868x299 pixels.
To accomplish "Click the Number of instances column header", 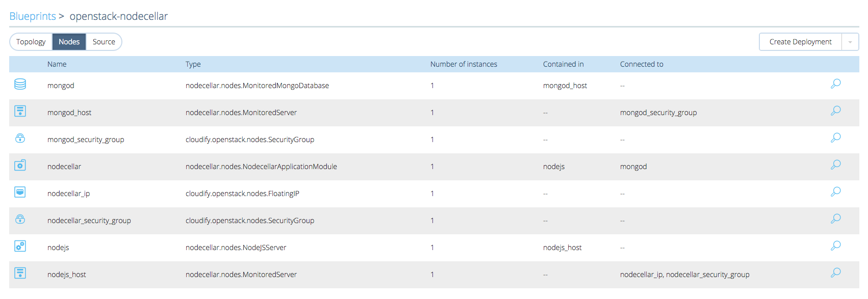I will [464, 64].
